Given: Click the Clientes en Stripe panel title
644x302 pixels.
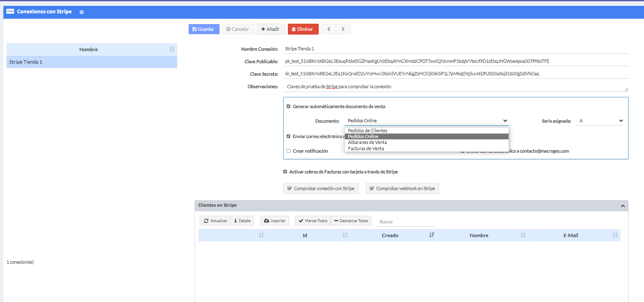Looking at the screenshot, I should pyautogui.click(x=217, y=205).
